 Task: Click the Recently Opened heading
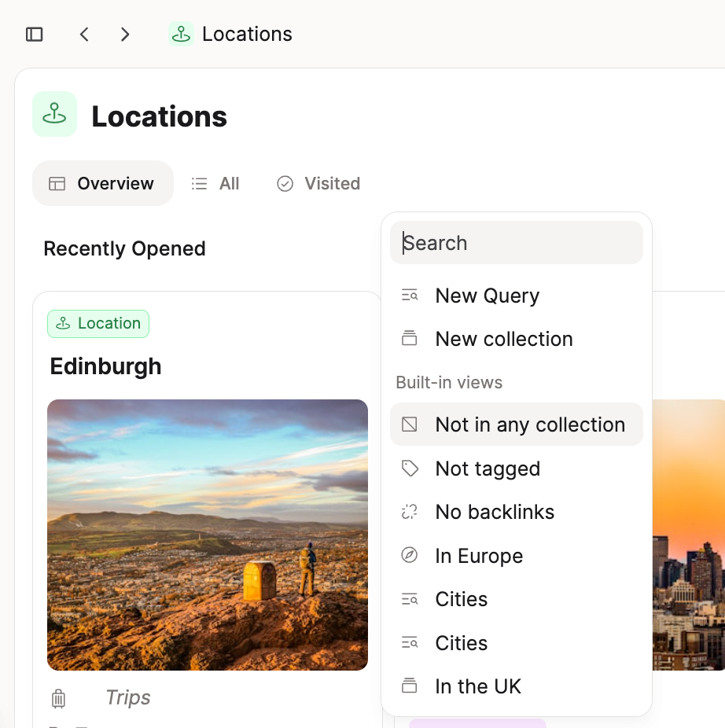click(x=124, y=249)
